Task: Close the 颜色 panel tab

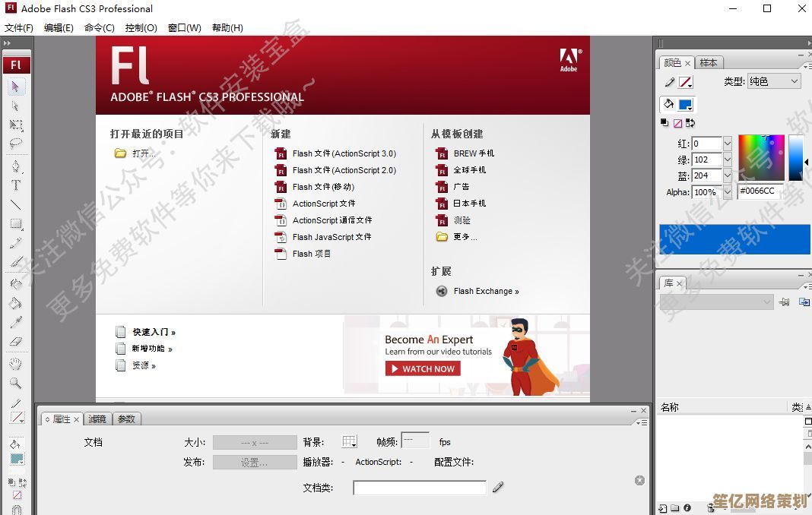Action: [687, 63]
